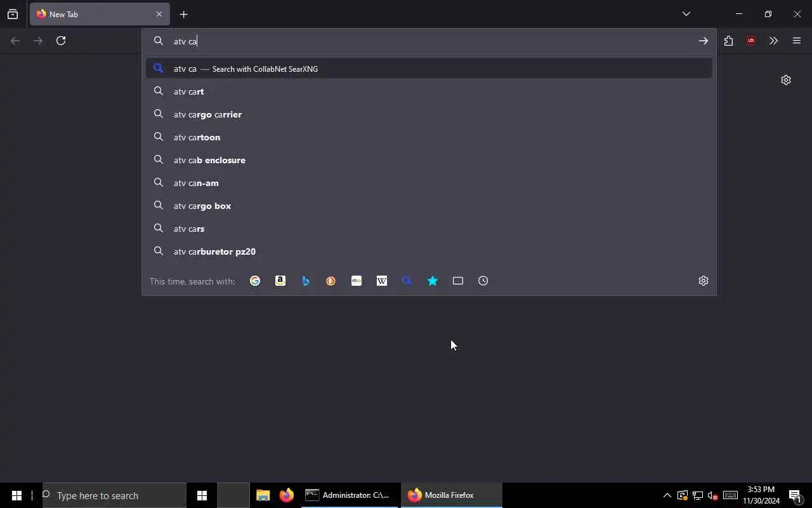Open a new tab with plus button
The width and height of the screenshot is (812, 508).
(183, 14)
